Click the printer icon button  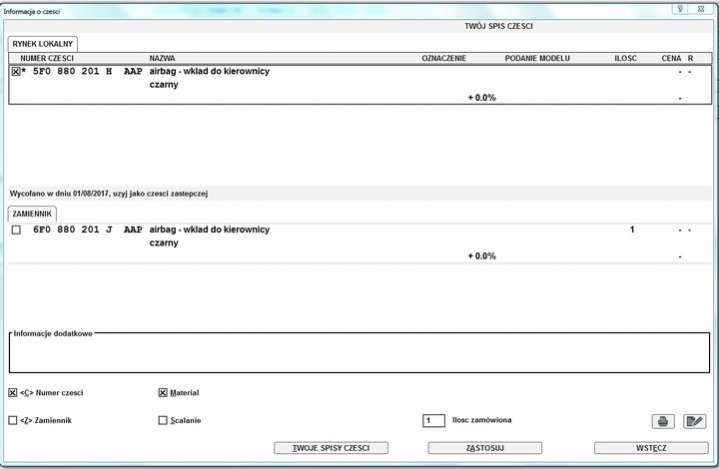point(663,421)
